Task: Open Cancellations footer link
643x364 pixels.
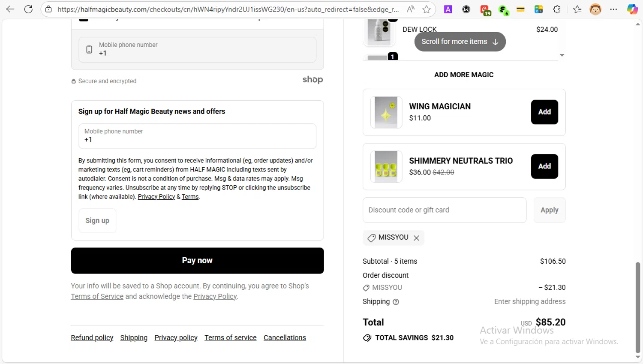Action: (285, 338)
